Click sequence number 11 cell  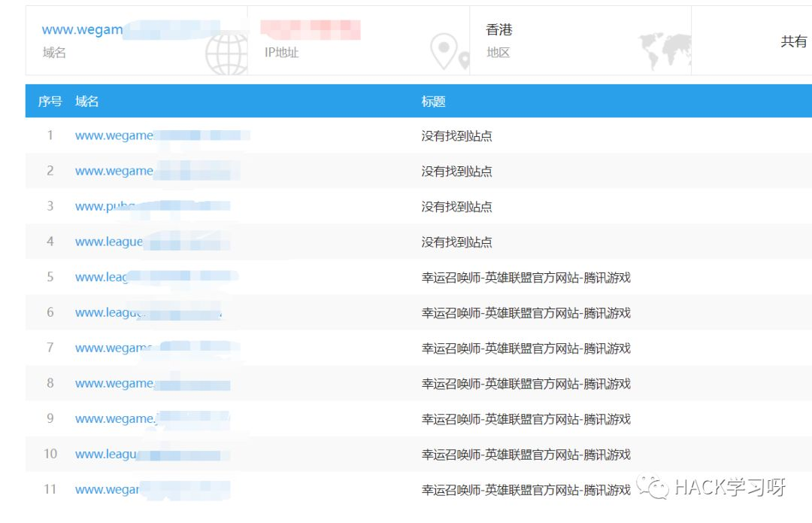tap(50, 489)
